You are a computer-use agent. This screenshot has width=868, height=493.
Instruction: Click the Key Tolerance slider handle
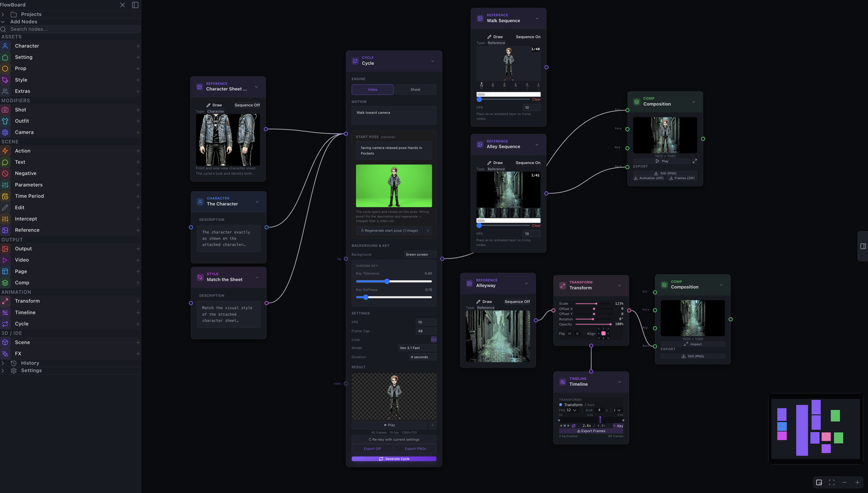[x=387, y=281]
